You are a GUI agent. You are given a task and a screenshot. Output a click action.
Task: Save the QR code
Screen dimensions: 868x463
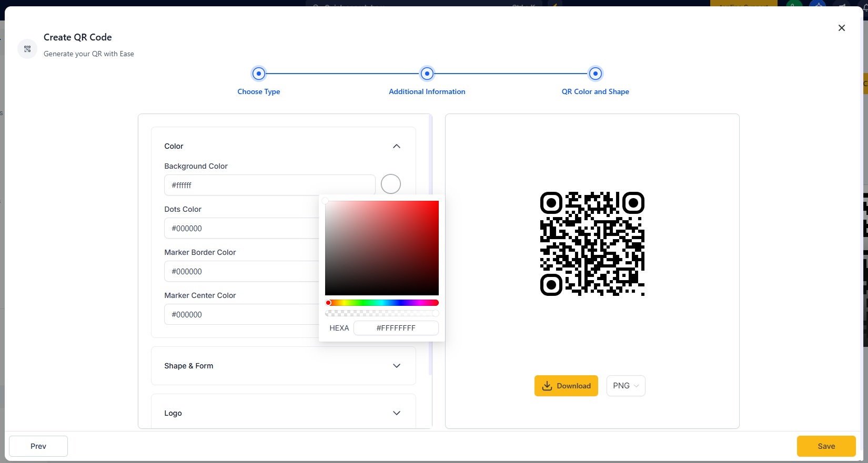[x=826, y=446]
